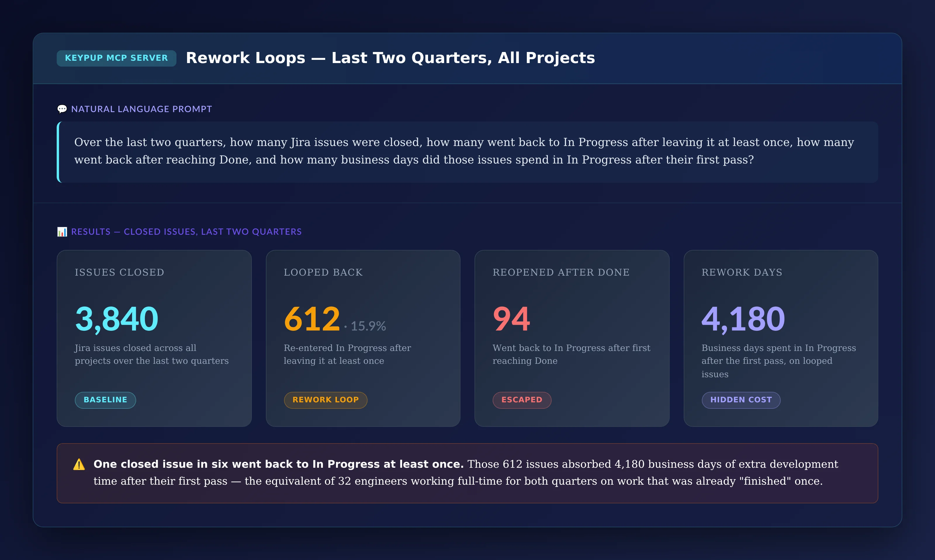
Task: Click the NATURAL LANGUAGE PROMPT heading
Action: click(x=142, y=109)
